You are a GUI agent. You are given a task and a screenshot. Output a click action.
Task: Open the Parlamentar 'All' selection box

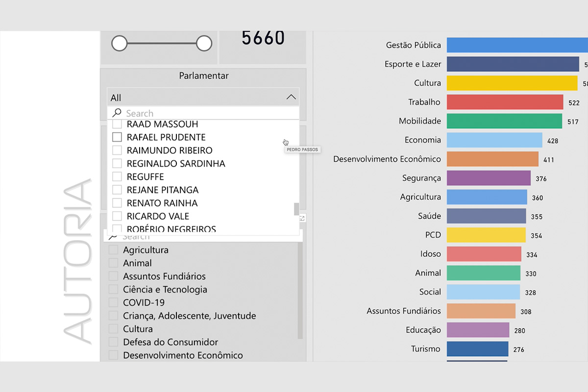coord(196,98)
